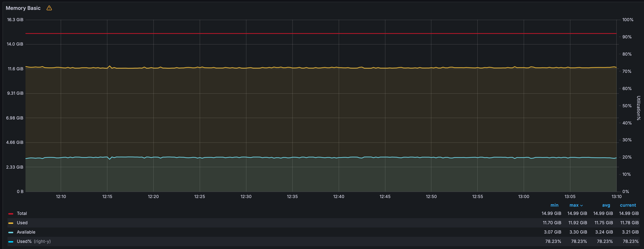Sort legend by the avg column
The width and height of the screenshot is (644, 249).
pyautogui.click(x=606, y=205)
